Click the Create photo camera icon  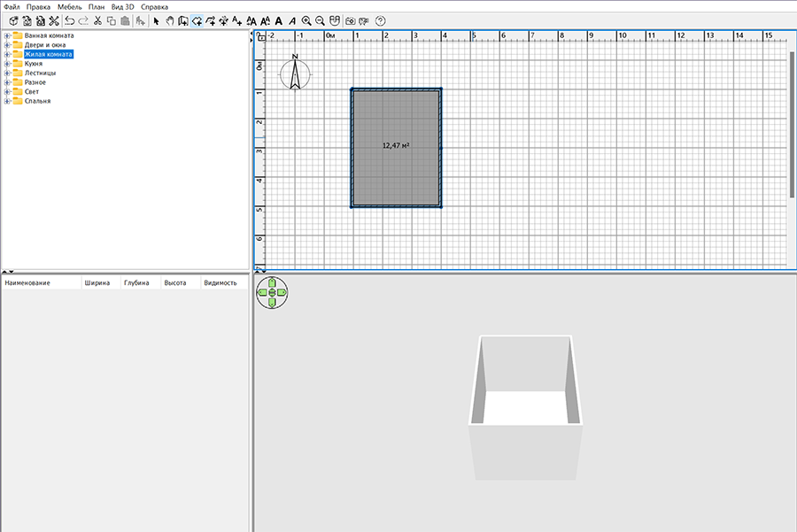350,21
